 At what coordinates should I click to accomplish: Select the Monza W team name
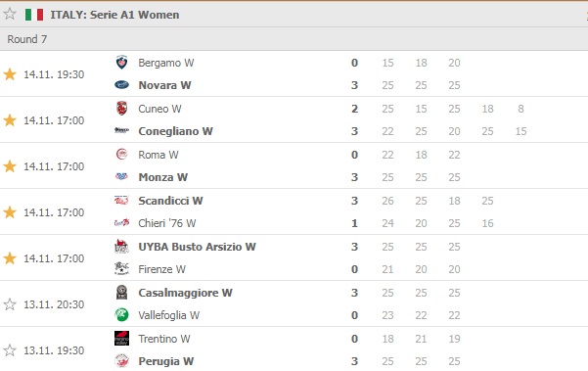(163, 177)
